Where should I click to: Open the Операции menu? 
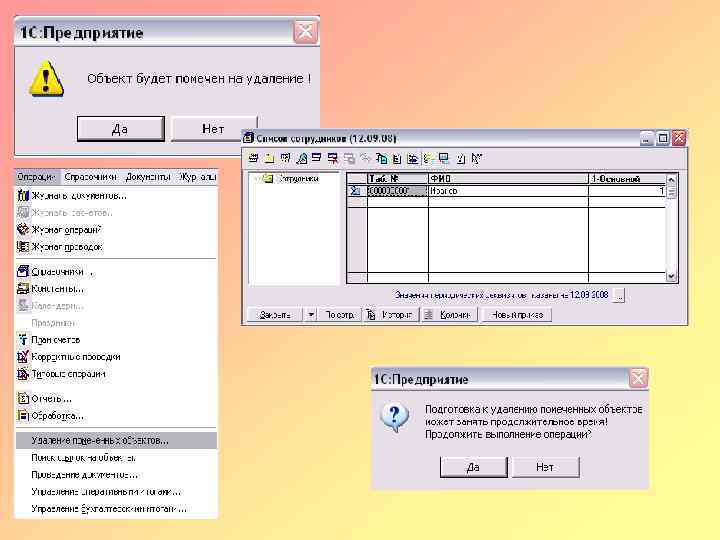coord(37,177)
